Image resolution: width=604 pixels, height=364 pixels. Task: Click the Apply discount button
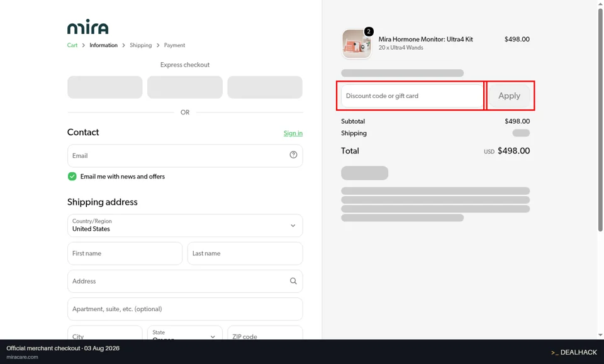pyautogui.click(x=509, y=96)
